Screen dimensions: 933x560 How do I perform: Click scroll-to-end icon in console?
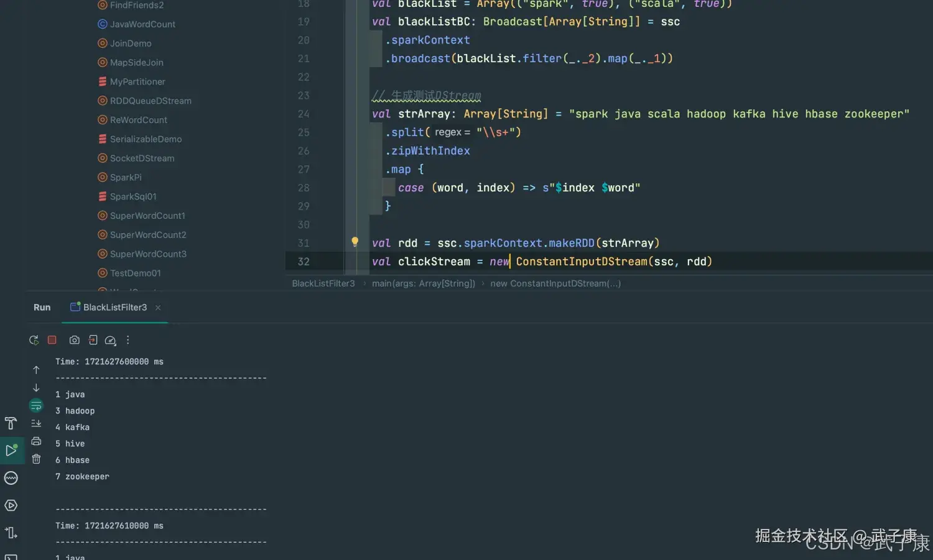coord(36,423)
